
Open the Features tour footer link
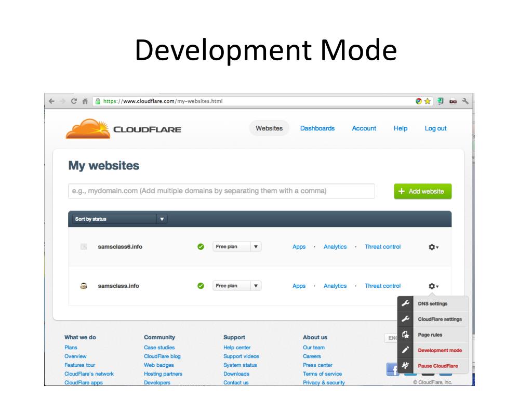coord(79,365)
